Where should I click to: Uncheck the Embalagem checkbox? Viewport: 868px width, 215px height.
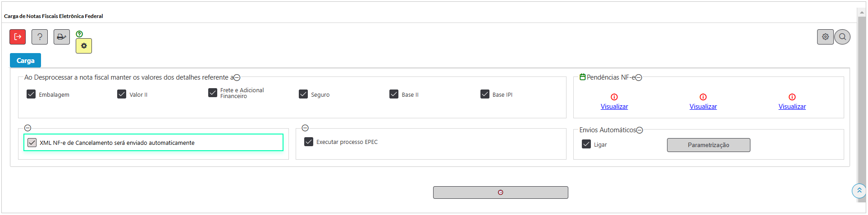coord(31,94)
